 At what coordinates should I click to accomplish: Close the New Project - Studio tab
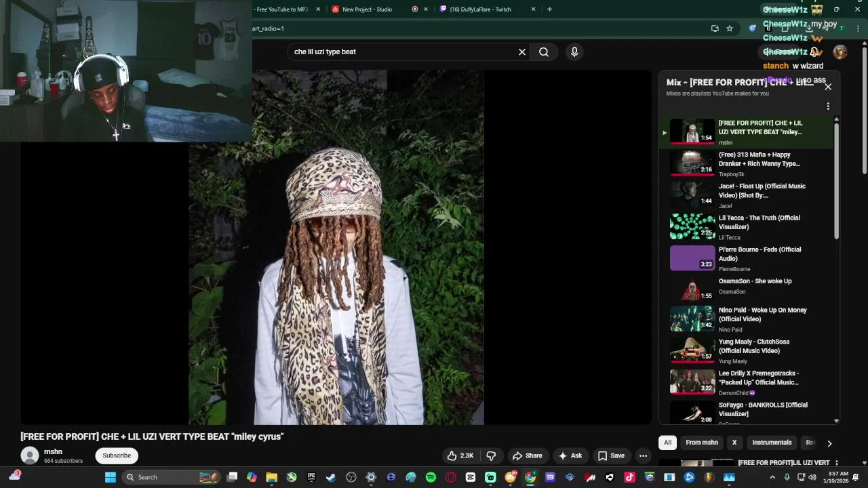[x=426, y=9]
